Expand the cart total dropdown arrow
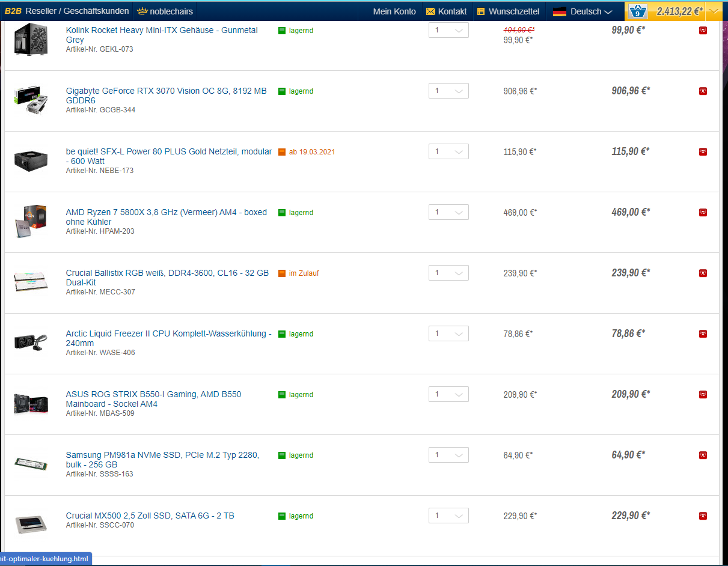Viewport: 728px width, 566px height. click(x=714, y=11)
